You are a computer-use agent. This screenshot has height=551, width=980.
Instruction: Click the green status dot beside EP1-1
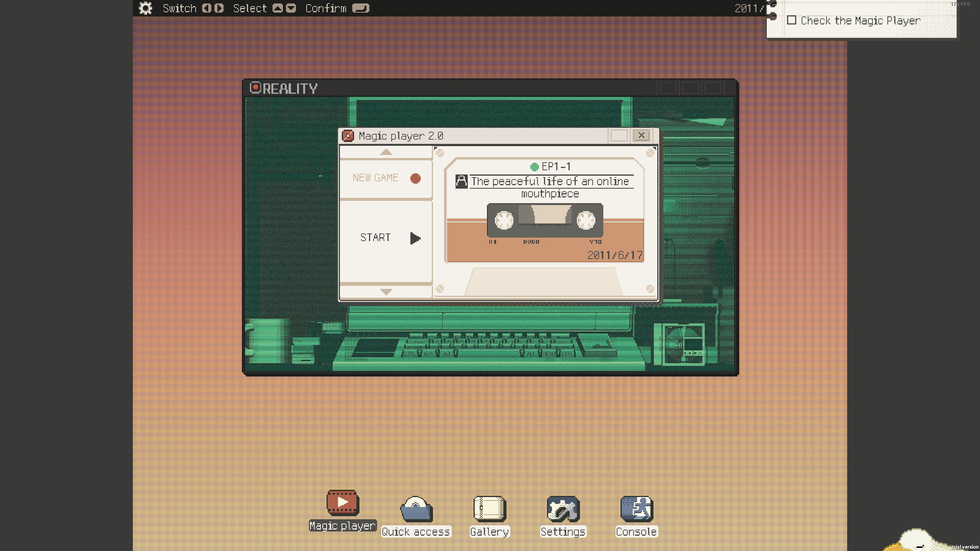(534, 166)
